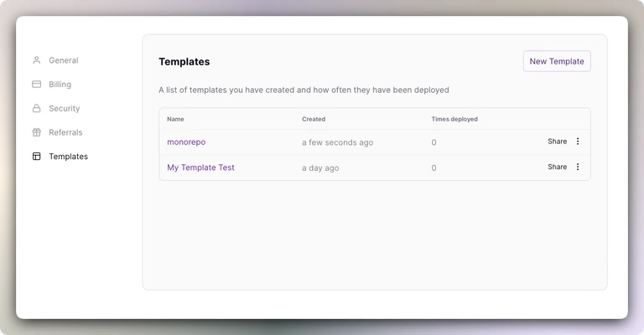This screenshot has width=644, height=335.
Task: Click the Created column header
Action: click(x=314, y=119)
